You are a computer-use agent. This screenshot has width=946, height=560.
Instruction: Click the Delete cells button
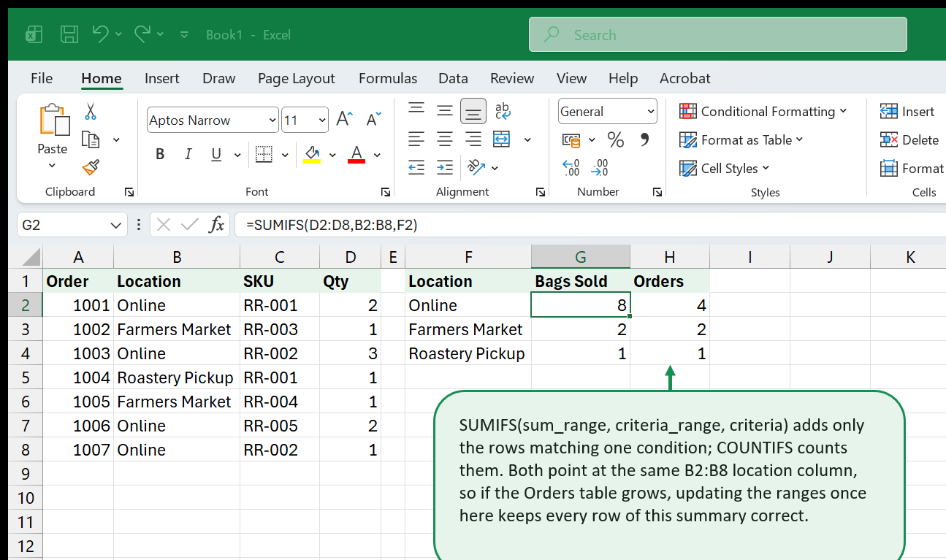point(909,139)
